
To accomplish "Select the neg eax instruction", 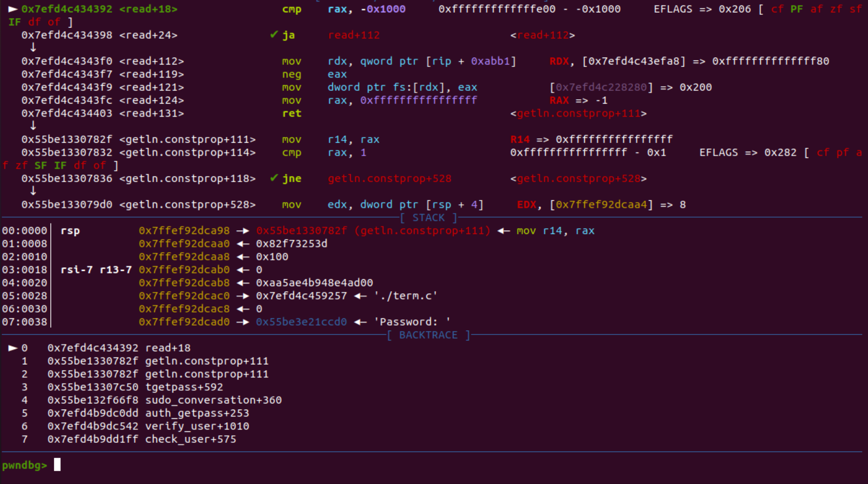I will 315,74.
